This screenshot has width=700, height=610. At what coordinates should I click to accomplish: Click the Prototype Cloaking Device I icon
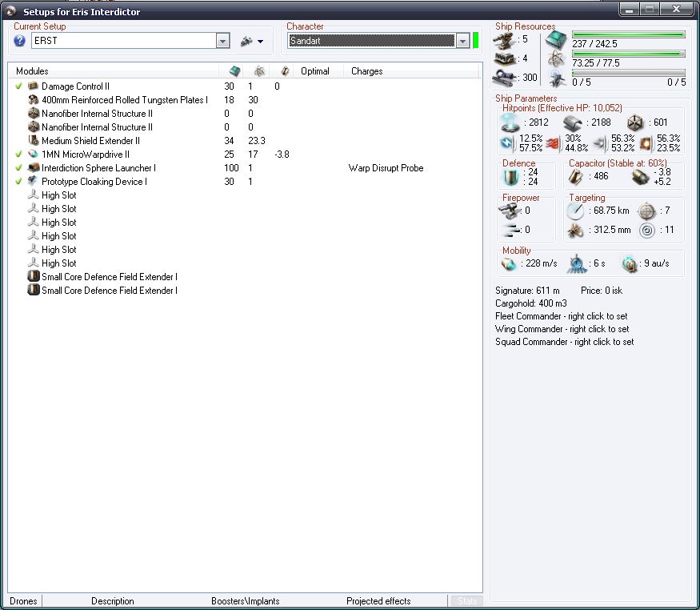(33, 181)
